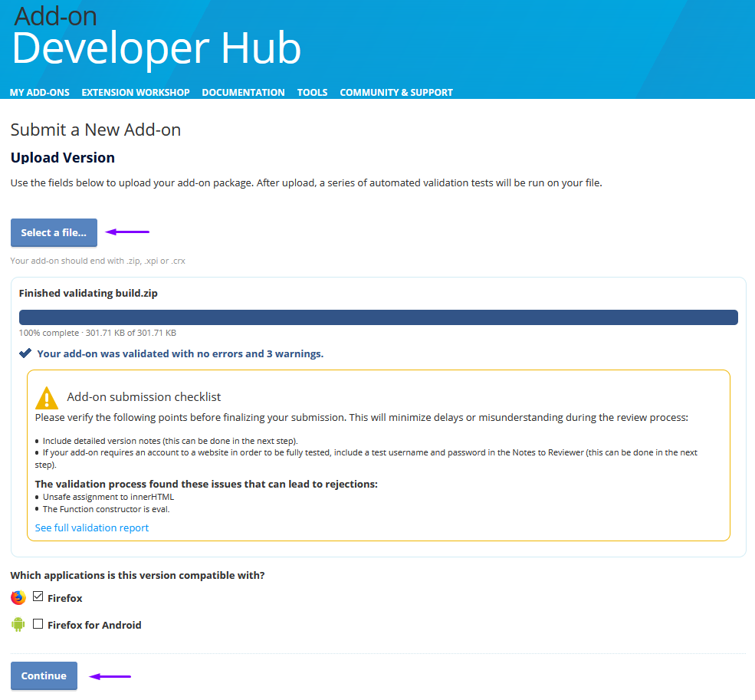Click the Continue button

click(x=44, y=676)
